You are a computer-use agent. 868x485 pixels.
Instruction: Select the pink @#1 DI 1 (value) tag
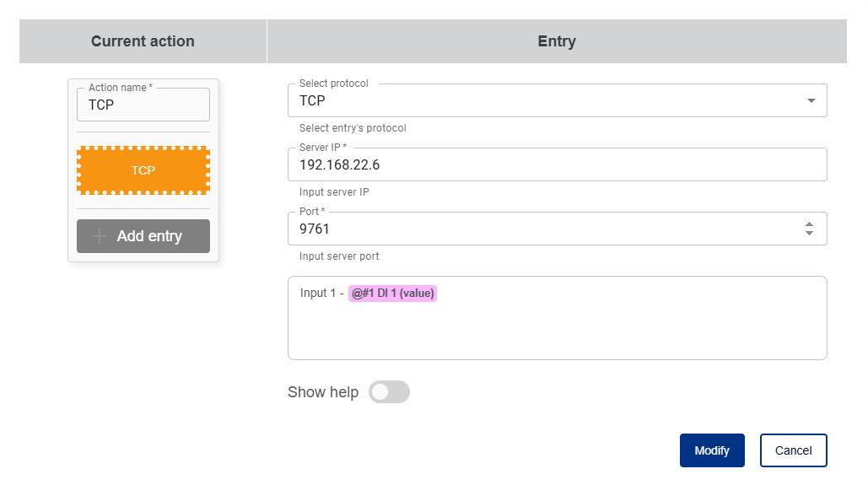pos(393,294)
